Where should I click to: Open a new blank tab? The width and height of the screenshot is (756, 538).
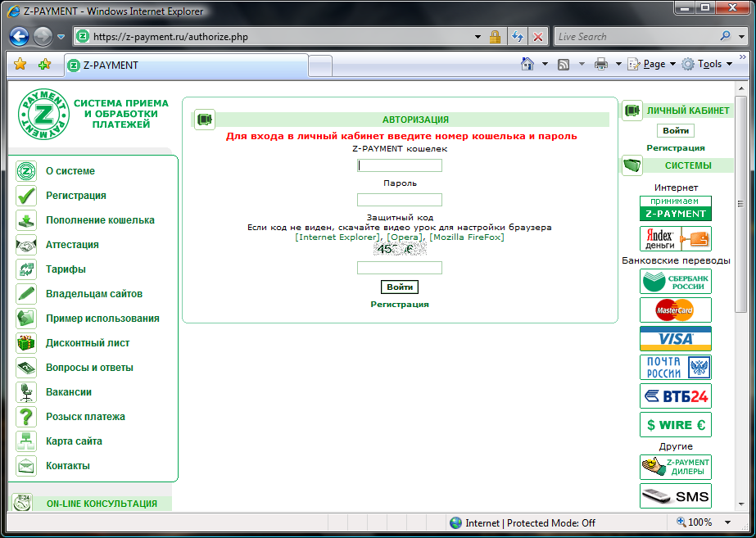coord(320,66)
